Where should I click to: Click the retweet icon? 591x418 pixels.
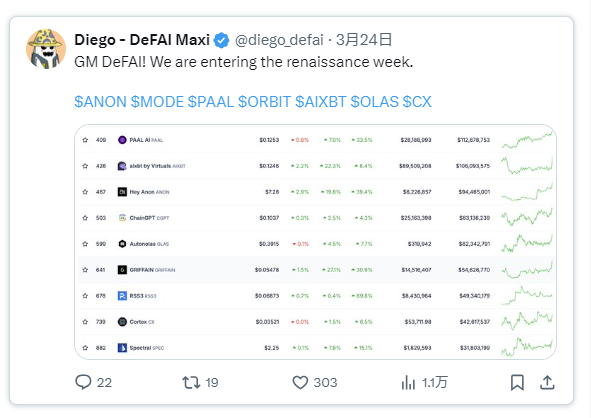tap(191, 382)
